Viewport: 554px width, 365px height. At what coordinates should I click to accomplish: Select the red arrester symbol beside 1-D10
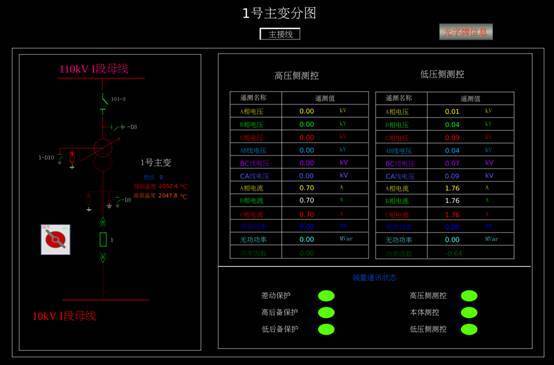click(72, 159)
